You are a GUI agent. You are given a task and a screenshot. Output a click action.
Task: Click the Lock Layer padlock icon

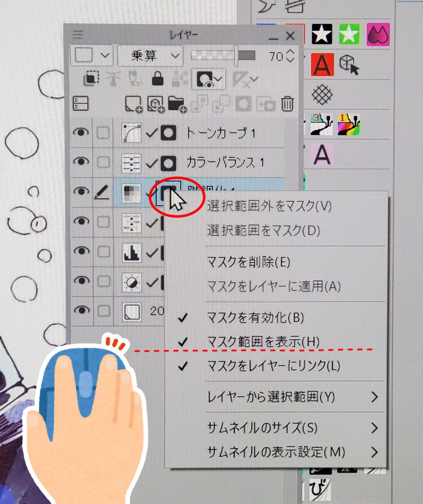pos(158,79)
